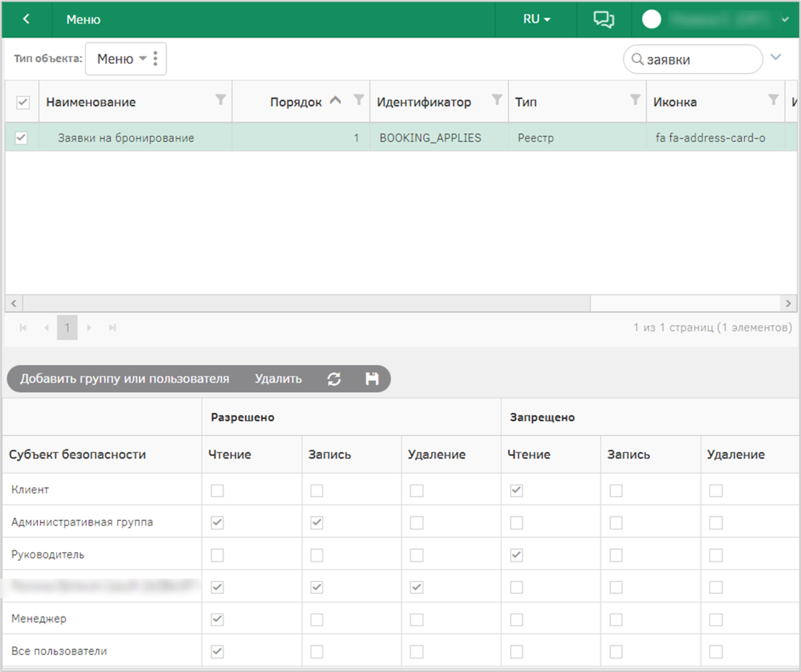Viewport: 801px width, 672px height.
Task: Filter the Тип column
Action: coord(635,100)
